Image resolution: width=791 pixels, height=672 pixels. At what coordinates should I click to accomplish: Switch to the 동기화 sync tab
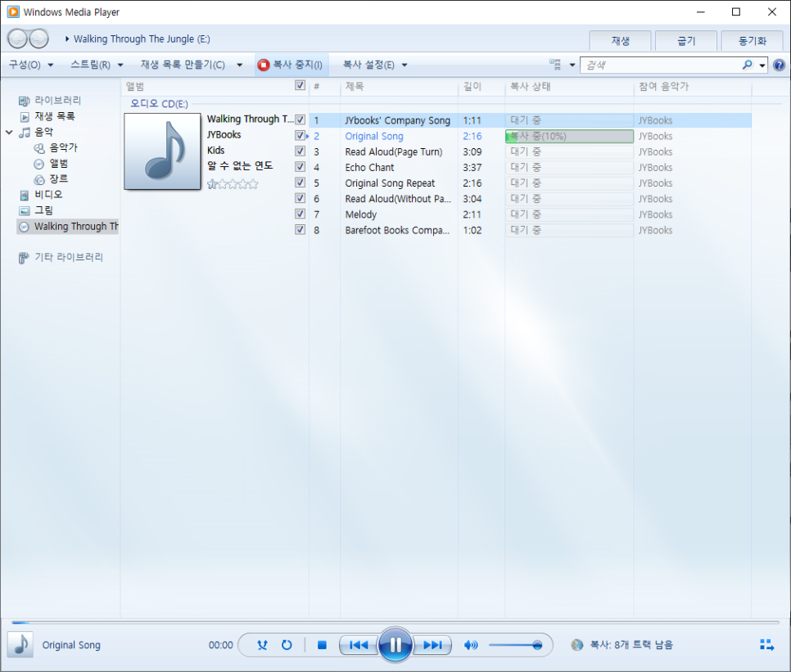tap(753, 41)
